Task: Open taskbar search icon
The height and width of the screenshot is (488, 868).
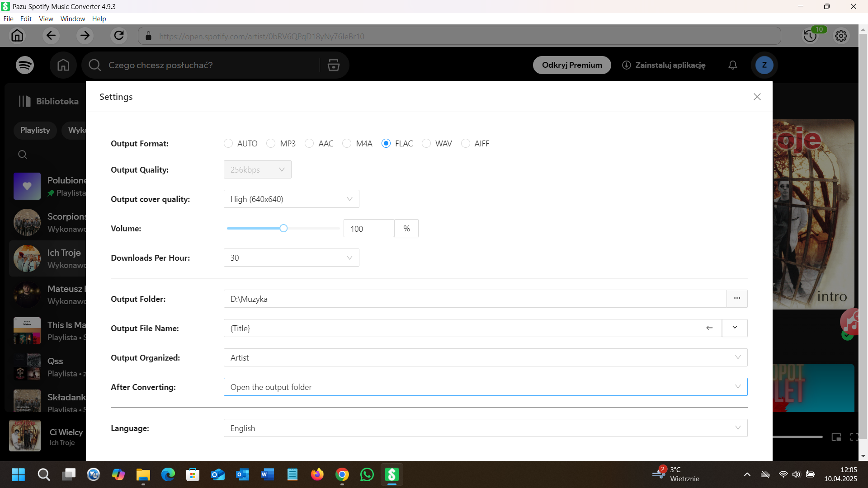Action: tap(43, 474)
